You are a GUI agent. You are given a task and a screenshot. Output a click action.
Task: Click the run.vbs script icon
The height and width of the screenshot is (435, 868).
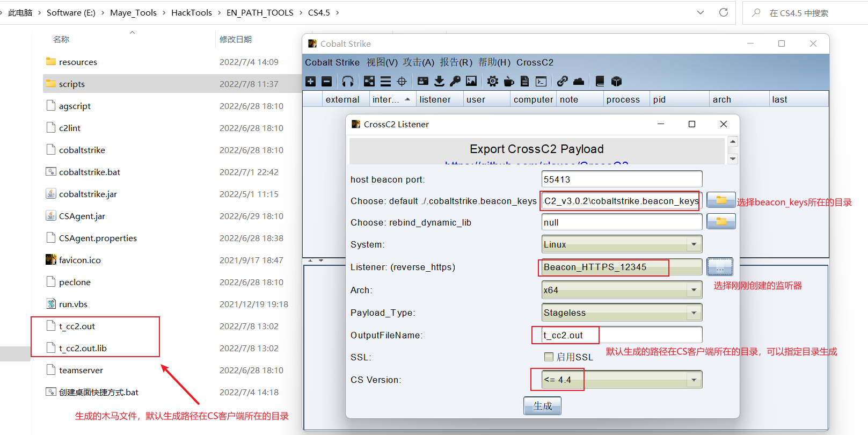(x=51, y=304)
